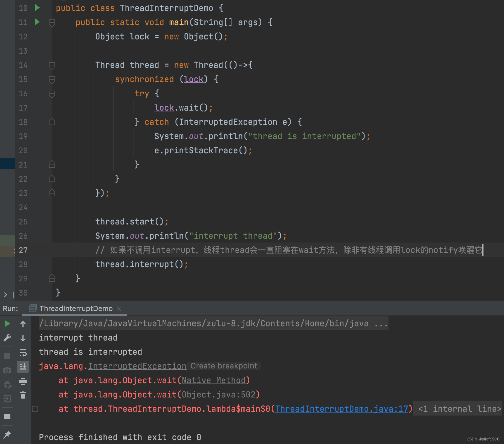Open the Object.java:502 link
Viewport: 504px width, 444px height.
point(219,394)
